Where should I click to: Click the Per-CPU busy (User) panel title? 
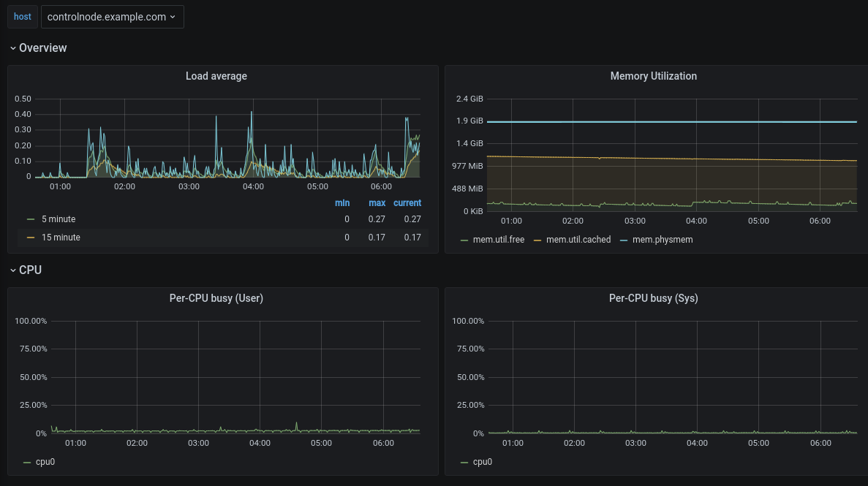216,298
